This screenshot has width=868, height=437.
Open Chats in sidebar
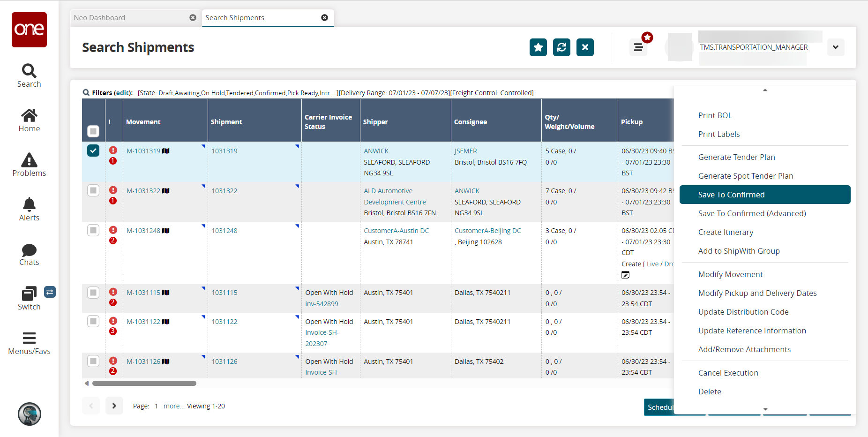29,255
